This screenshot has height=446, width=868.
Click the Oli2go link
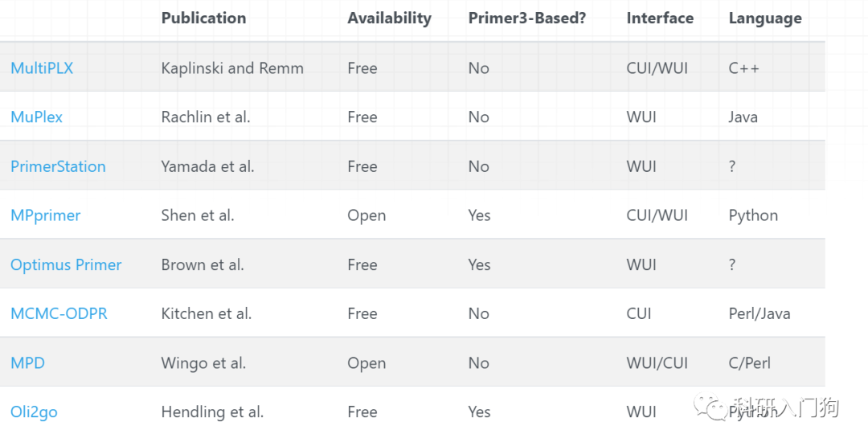(x=34, y=411)
